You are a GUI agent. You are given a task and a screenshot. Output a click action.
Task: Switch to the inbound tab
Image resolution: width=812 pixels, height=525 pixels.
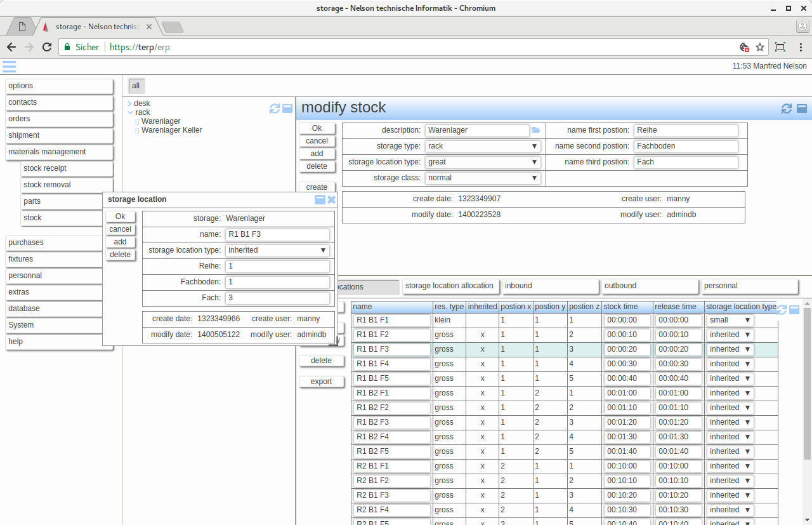click(550, 286)
